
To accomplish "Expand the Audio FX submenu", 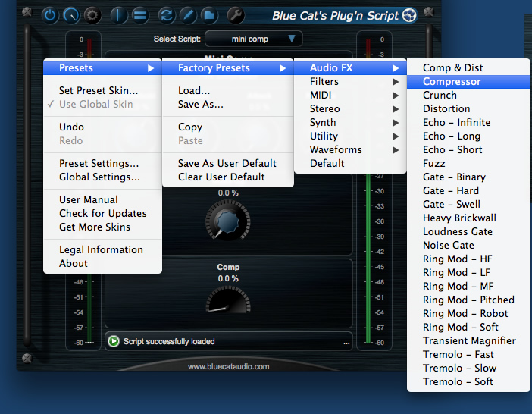I will pyautogui.click(x=350, y=68).
